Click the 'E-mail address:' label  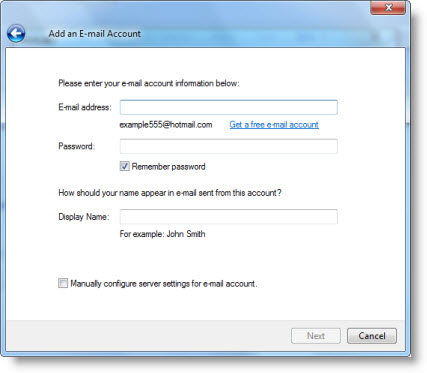tap(85, 107)
